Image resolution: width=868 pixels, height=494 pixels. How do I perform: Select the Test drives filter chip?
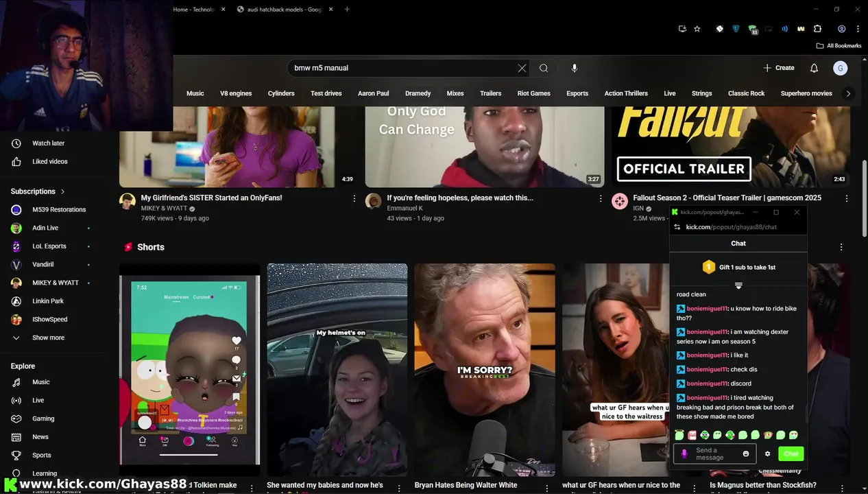pyautogui.click(x=326, y=93)
